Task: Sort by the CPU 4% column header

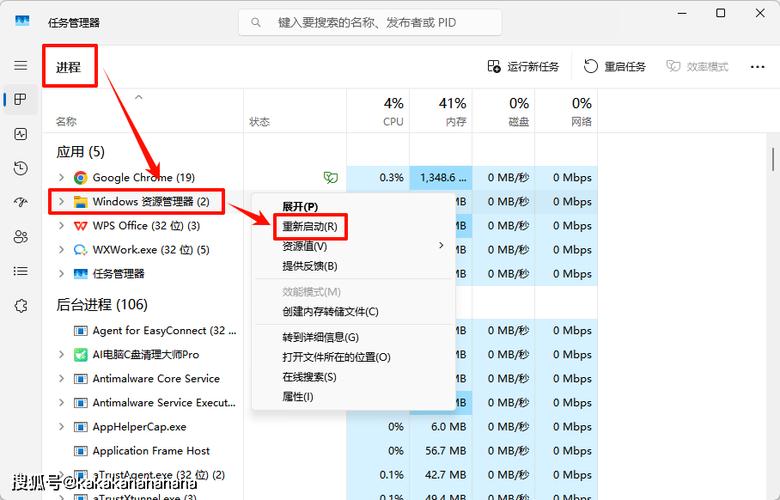Action: pos(378,111)
